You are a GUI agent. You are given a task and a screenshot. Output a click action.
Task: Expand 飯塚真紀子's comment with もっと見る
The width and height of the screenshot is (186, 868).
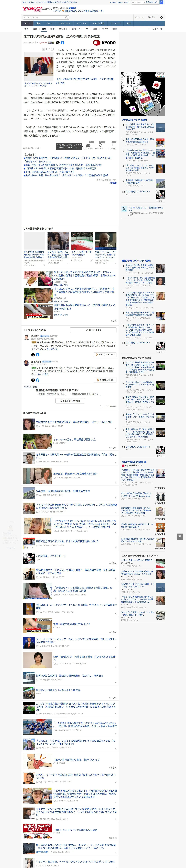click(43, 374)
